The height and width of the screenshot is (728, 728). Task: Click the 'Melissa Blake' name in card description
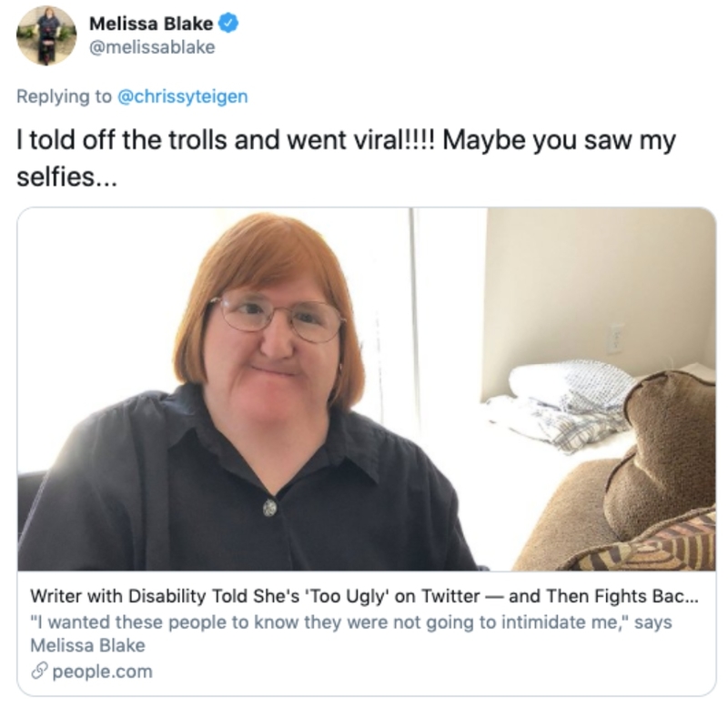click(x=87, y=646)
